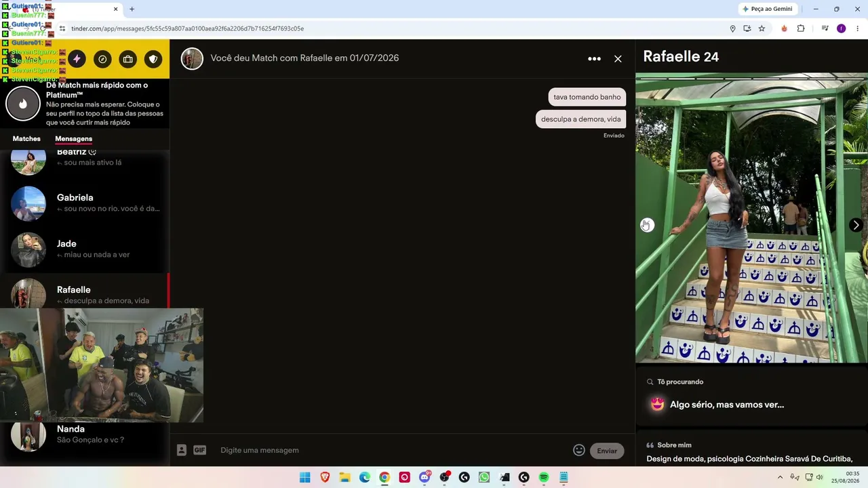Open Discord from the taskbar
Screen dimensions: 868x488
[x=425, y=478]
